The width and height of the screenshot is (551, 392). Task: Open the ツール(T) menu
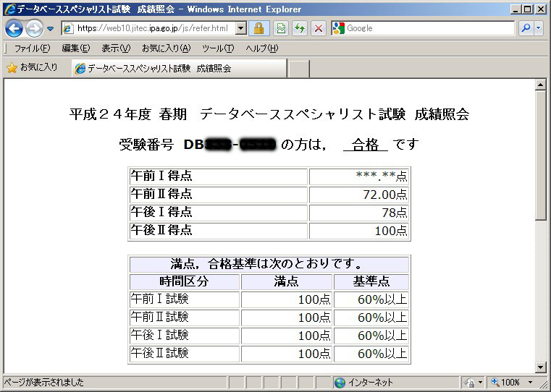point(217,48)
